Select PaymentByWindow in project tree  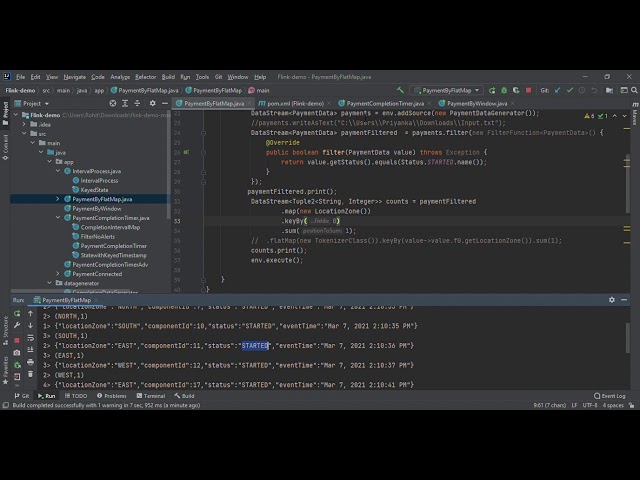97,208
